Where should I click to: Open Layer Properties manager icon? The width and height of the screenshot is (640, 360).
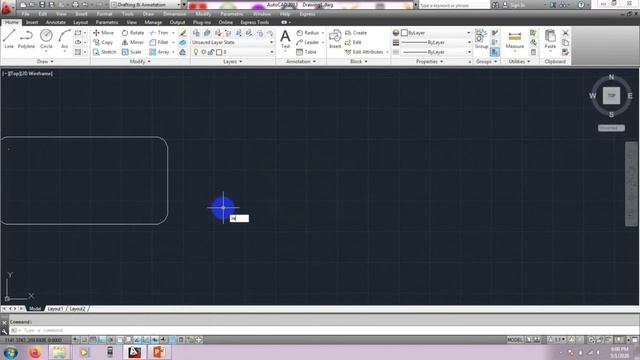click(196, 33)
